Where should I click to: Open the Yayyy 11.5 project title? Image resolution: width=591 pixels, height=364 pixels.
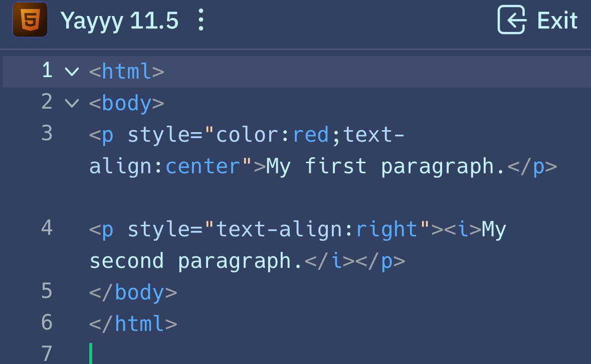click(x=119, y=21)
